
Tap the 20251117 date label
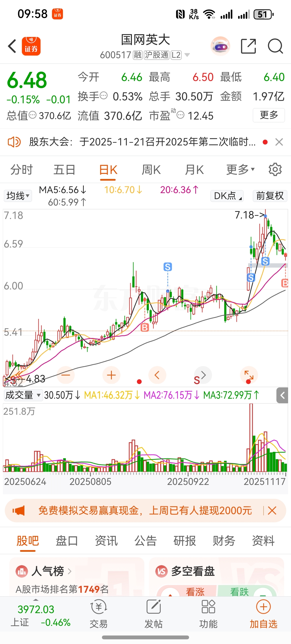264,482
